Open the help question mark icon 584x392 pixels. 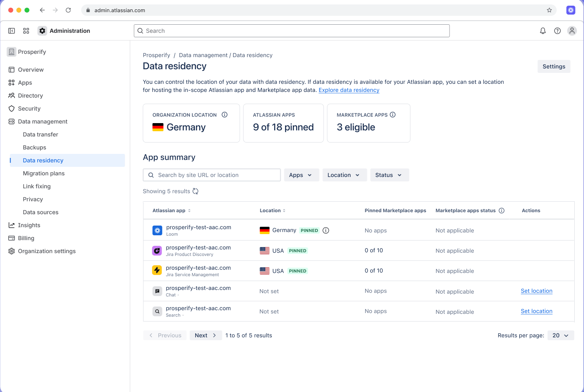pyautogui.click(x=557, y=31)
